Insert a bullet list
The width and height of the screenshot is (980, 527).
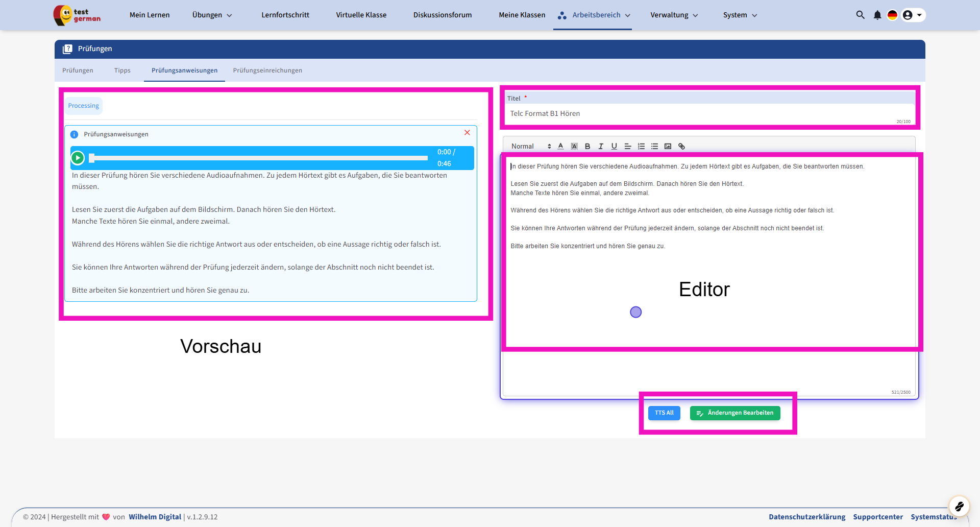[654, 147]
